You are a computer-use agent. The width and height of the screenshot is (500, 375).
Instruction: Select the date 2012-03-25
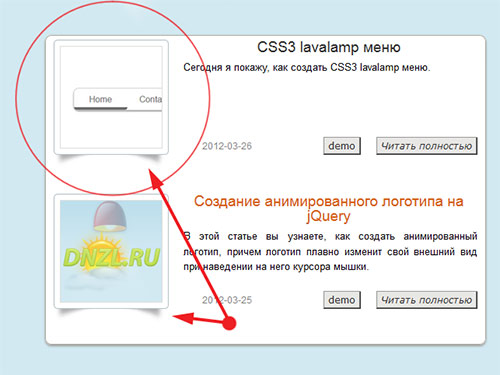(x=227, y=300)
